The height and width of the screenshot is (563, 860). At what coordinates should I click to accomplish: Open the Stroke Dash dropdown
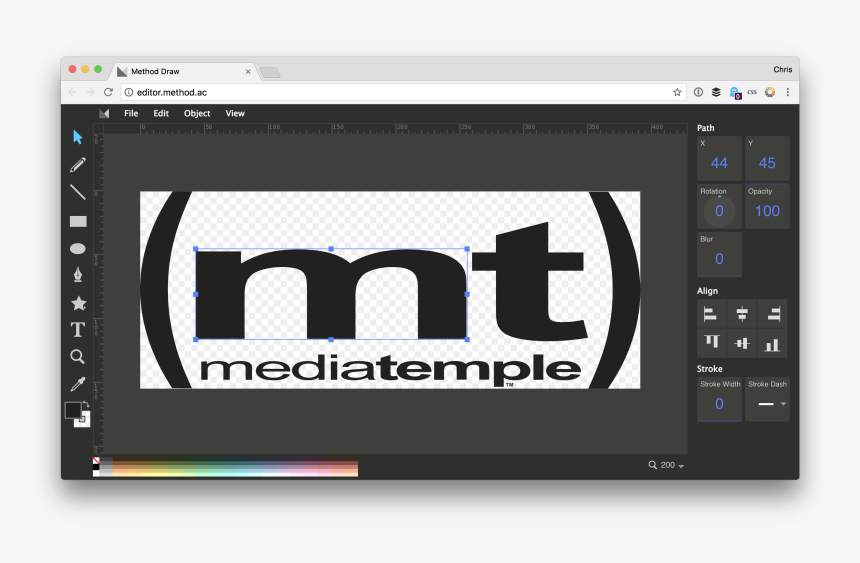[x=767, y=399]
